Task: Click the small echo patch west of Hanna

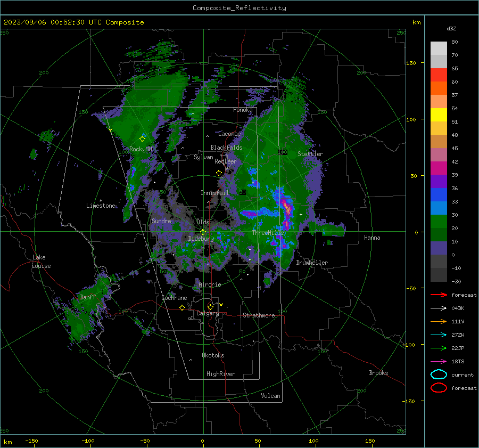Action: (333, 230)
